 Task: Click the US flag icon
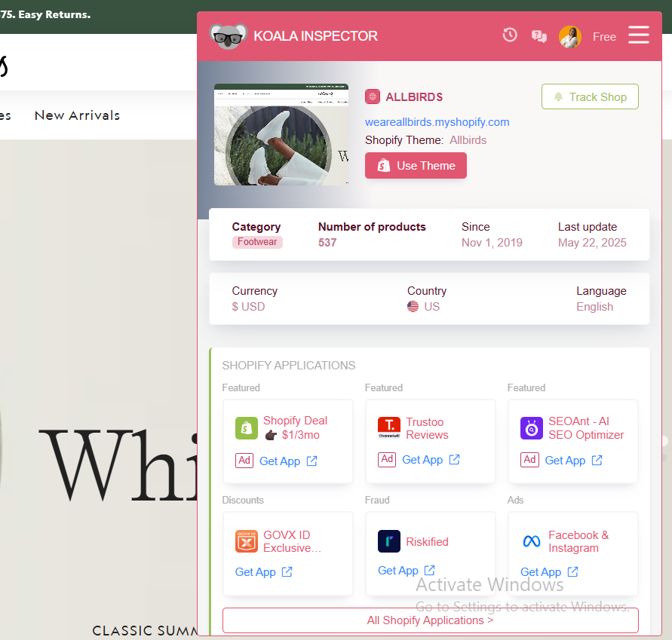(413, 307)
